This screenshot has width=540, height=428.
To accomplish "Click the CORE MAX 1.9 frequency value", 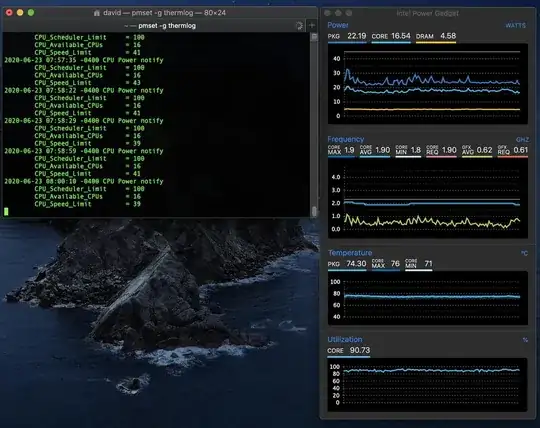I will (341, 150).
